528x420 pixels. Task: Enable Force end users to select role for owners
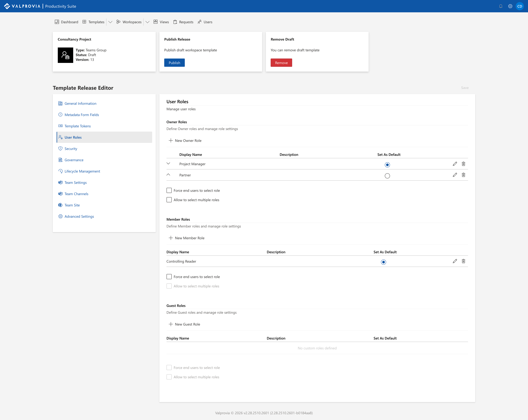(169, 190)
